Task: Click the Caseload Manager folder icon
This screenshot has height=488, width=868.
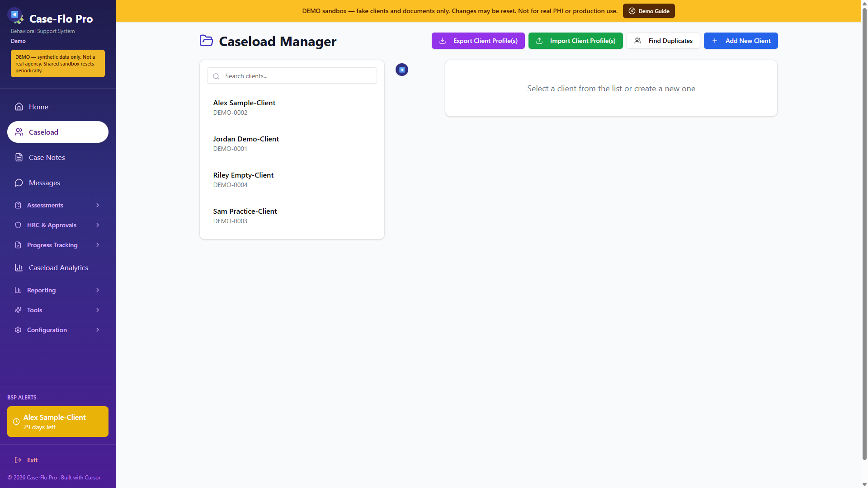Action: click(207, 41)
